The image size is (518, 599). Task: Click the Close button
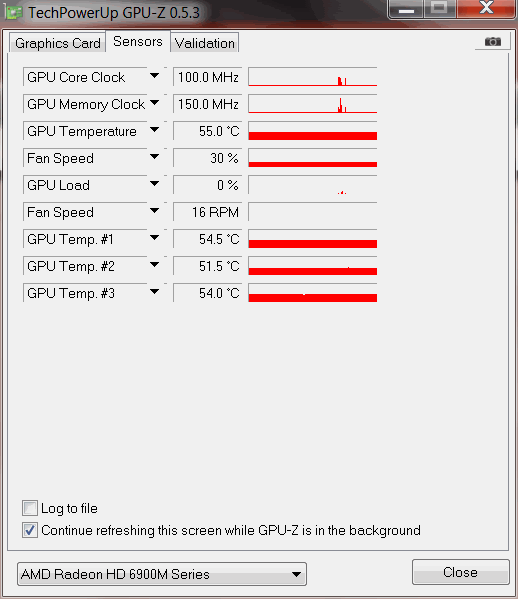[x=461, y=572]
